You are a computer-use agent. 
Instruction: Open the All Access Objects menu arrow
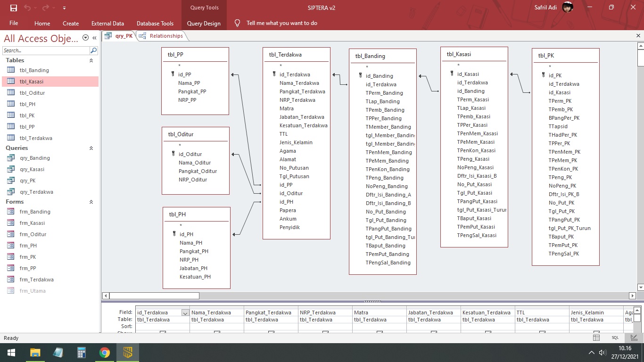85,38
